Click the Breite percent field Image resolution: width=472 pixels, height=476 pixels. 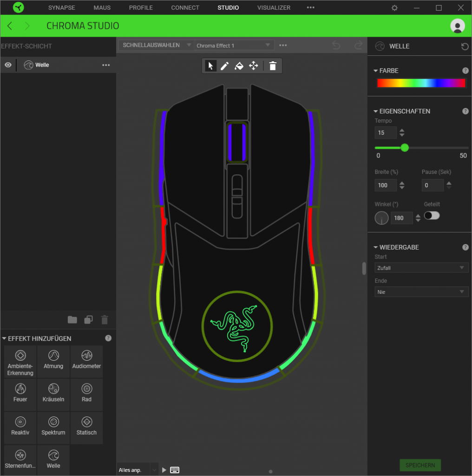tap(386, 185)
